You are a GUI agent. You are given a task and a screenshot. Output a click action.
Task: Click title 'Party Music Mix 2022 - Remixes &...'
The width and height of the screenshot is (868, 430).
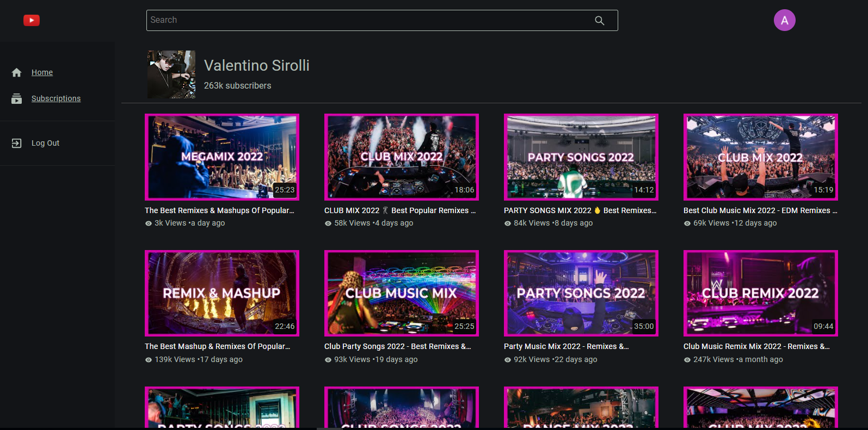click(567, 346)
